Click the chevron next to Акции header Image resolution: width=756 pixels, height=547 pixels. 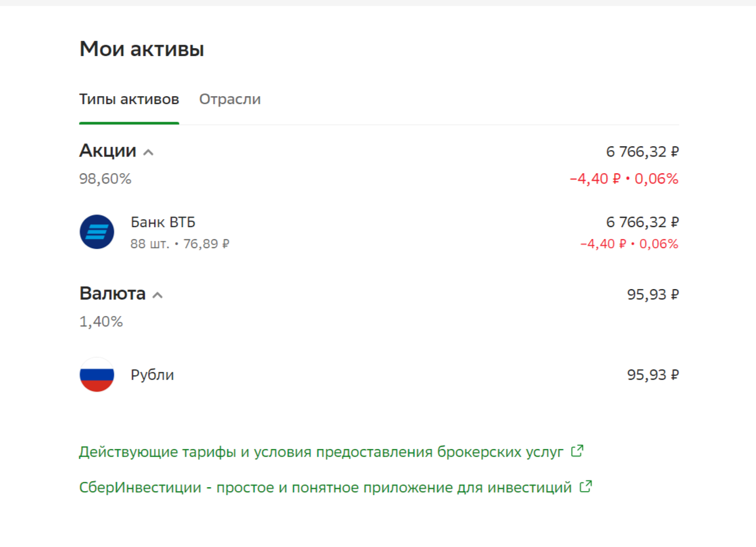click(148, 151)
